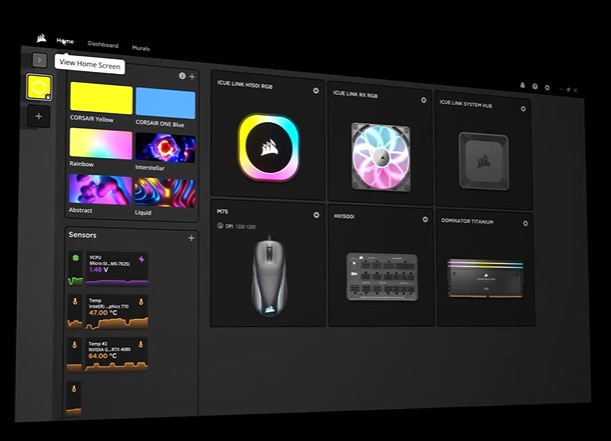Open gear settings on M75 card
This screenshot has width=611, height=441.
316,215
